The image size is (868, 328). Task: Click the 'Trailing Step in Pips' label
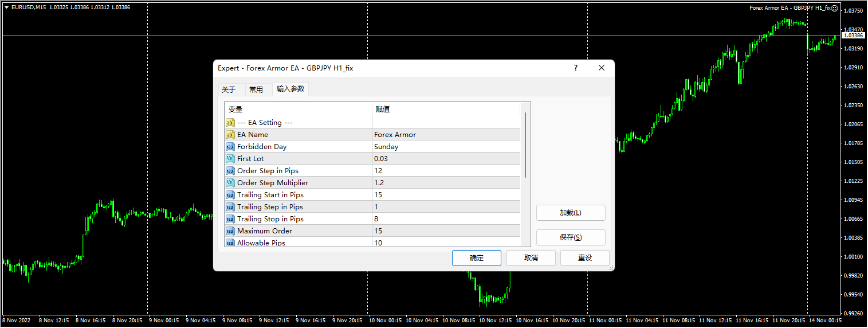point(270,207)
